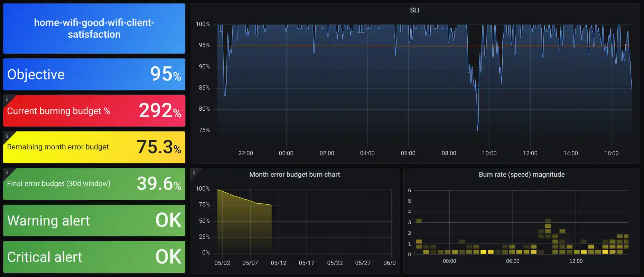Open the SLI panel title menu
Image resolution: width=644 pixels, height=277 pixels.
[x=414, y=10]
